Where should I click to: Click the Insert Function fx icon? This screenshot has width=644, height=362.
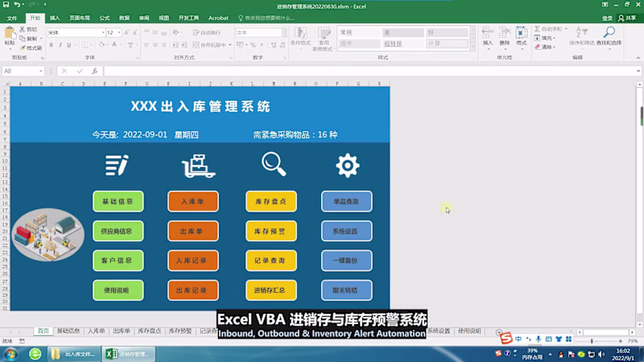94,71
